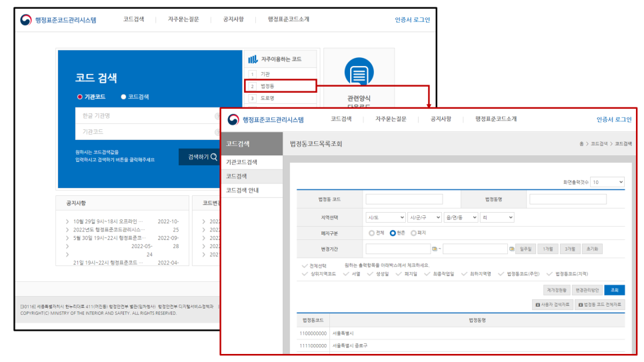
Task: Select the 폐지 radio for 폐지구분
Action: pyautogui.click(x=413, y=233)
